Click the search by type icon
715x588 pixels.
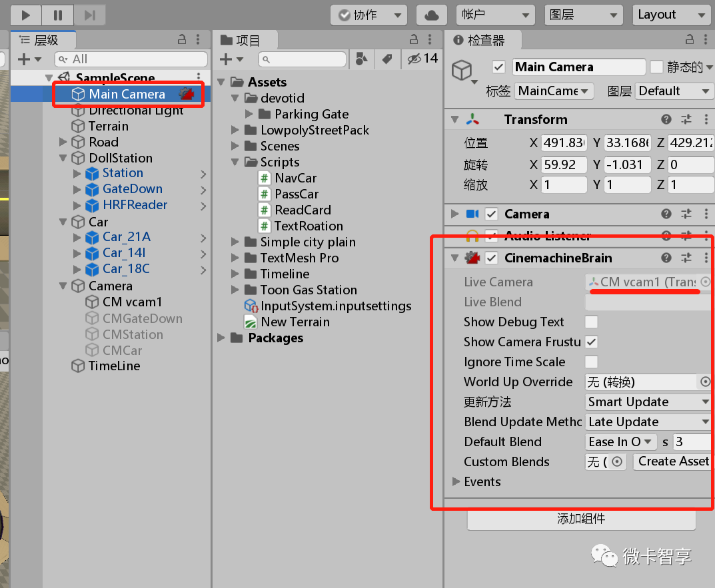(361, 59)
